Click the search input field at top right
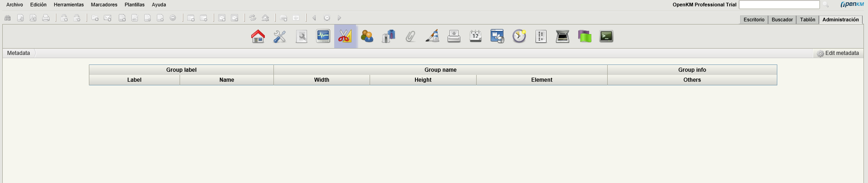The width and height of the screenshot is (868, 183). coord(779,5)
